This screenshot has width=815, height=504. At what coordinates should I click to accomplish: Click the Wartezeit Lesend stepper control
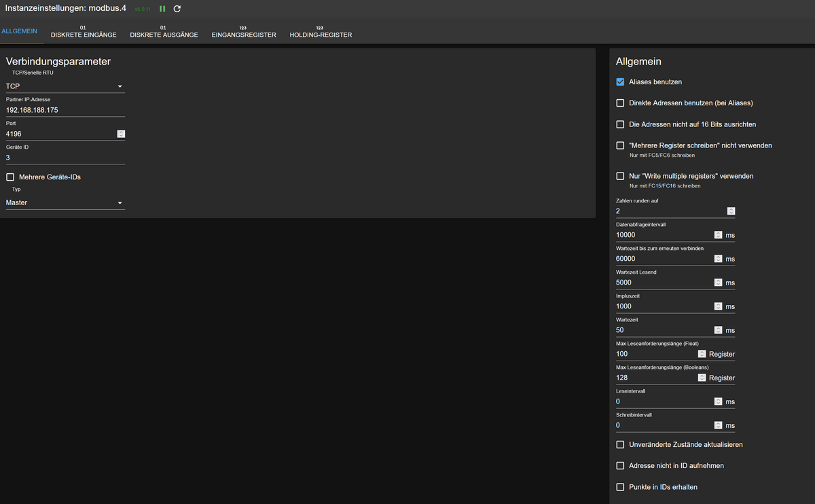tap(718, 283)
